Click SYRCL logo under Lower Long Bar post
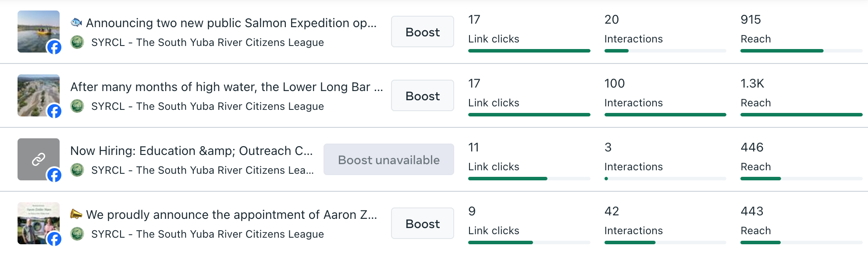The width and height of the screenshot is (868, 253). (x=77, y=106)
